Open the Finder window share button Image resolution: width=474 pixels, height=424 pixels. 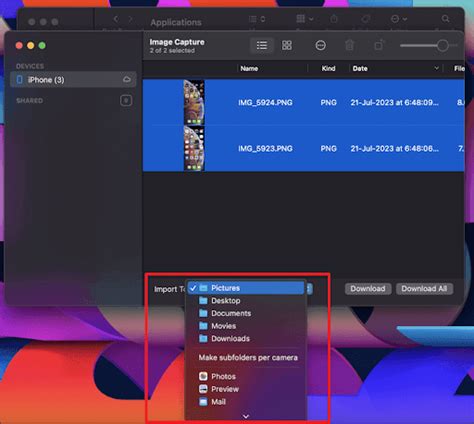[334, 19]
